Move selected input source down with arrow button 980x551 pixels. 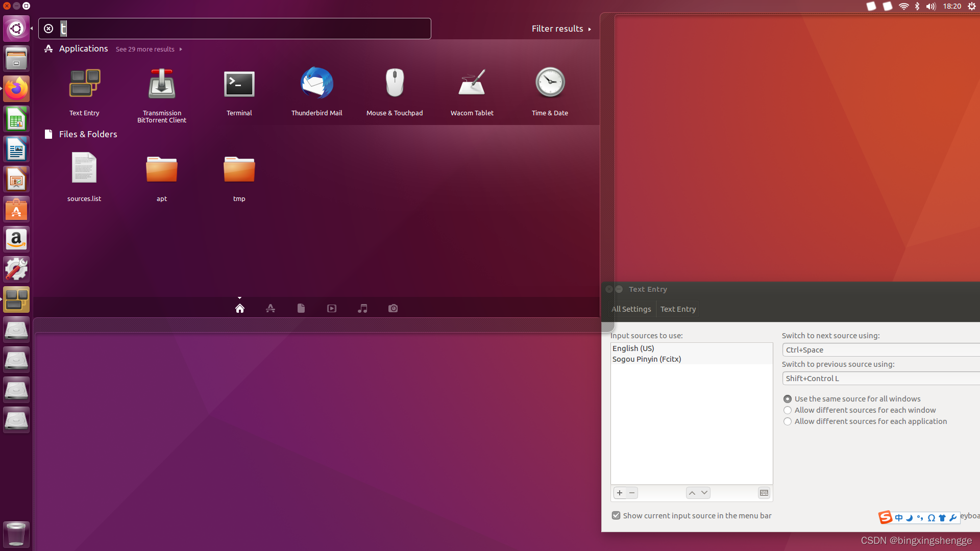[705, 493]
